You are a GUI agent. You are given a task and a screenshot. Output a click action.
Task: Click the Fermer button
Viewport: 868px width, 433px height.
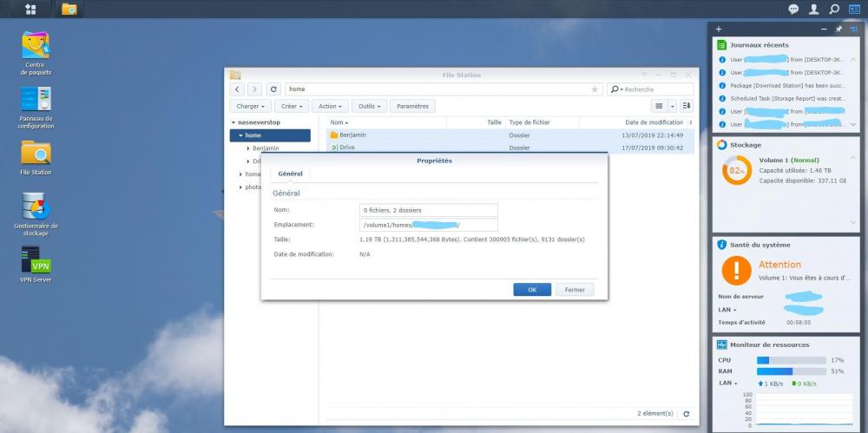tap(575, 290)
